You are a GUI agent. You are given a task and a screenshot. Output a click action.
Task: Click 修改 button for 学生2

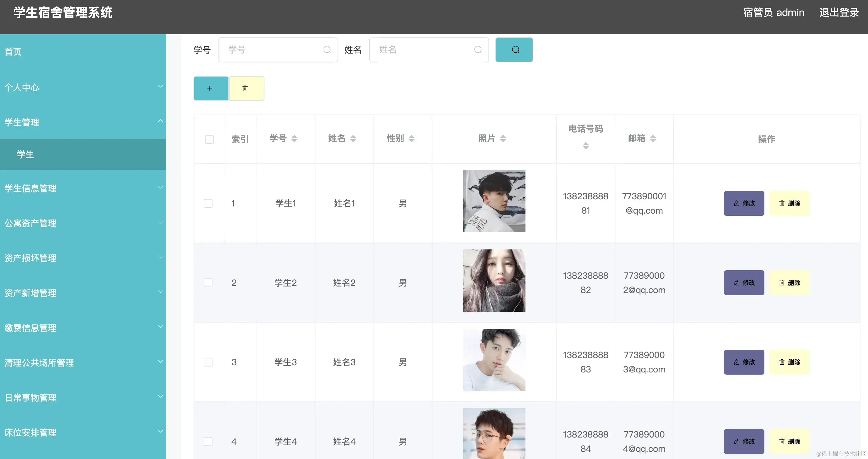pyautogui.click(x=744, y=283)
